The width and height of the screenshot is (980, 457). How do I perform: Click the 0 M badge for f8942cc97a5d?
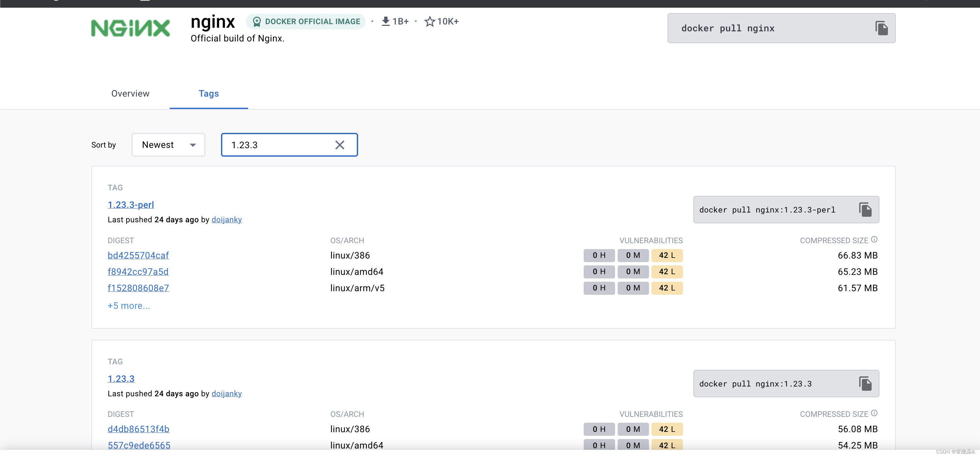pos(633,272)
